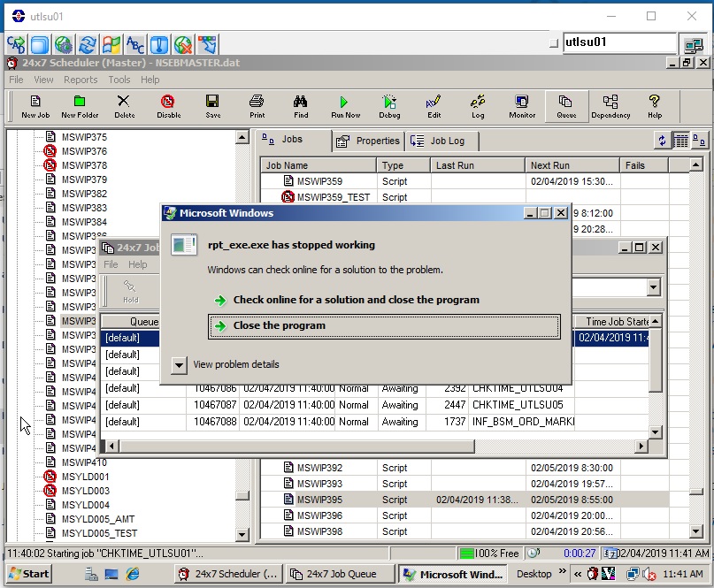Click the Edit pencil toolbar icon

434,107
